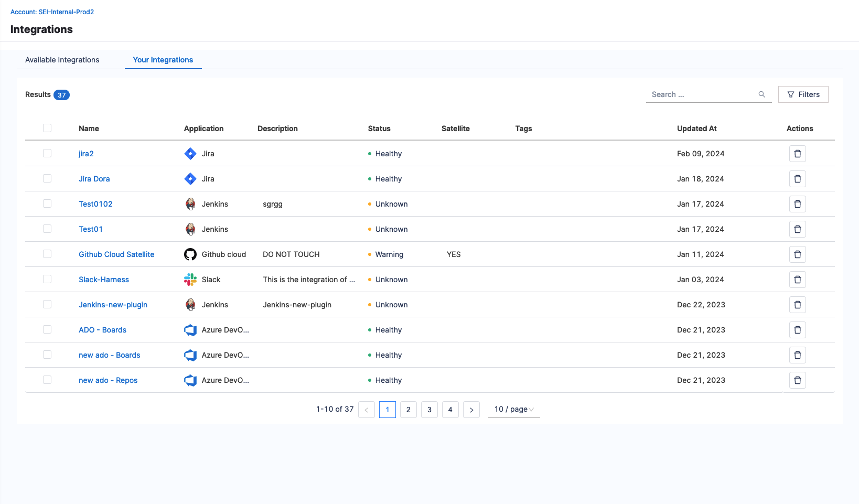859x504 pixels.
Task: Delete new ado - Repos with trash icon
Action: coord(797,380)
